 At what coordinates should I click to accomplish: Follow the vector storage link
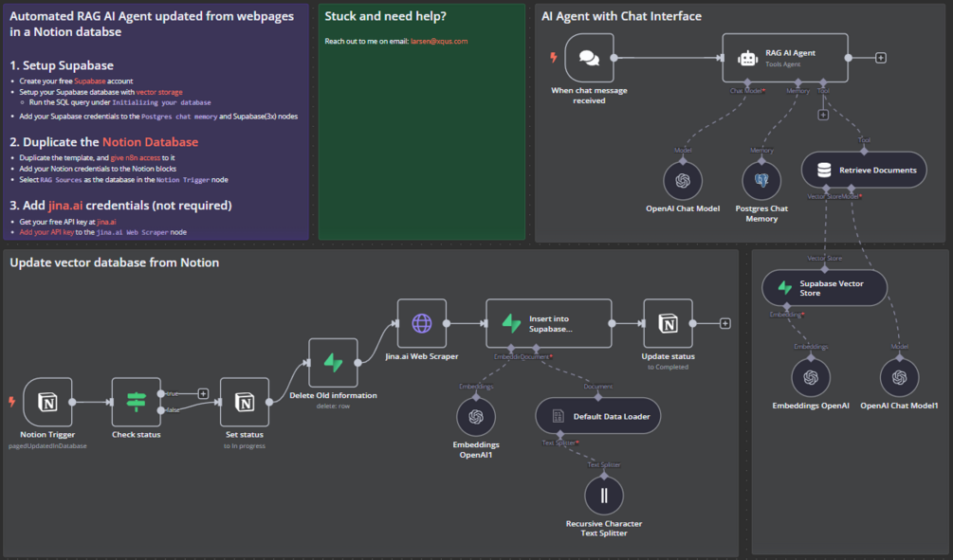tap(159, 92)
